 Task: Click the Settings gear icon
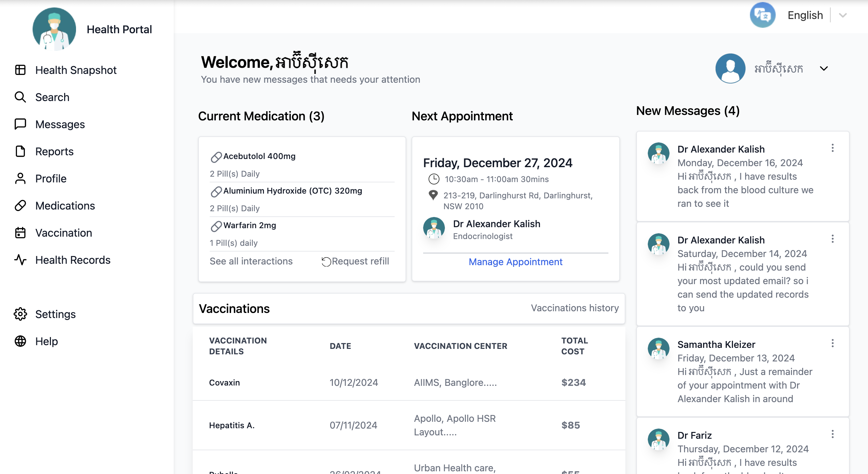[x=20, y=314]
